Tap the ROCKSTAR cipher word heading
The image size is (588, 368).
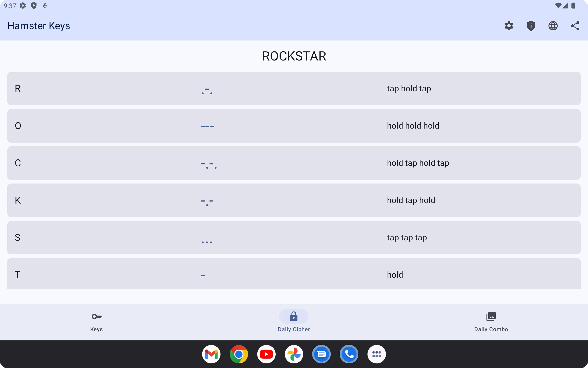[294, 56]
